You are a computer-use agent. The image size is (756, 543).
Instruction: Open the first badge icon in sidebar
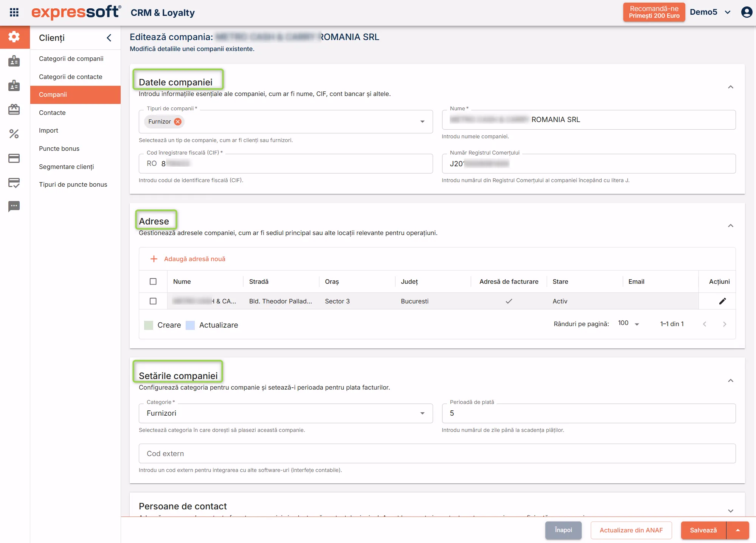point(14,61)
